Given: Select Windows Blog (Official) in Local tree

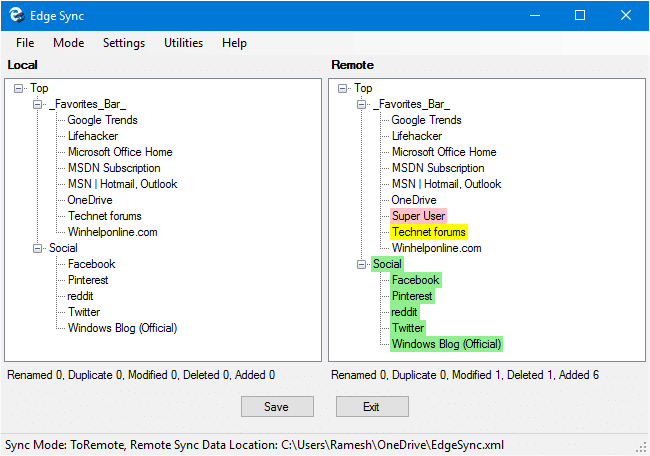Looking at the screenshot, I should tap(122, 328).
